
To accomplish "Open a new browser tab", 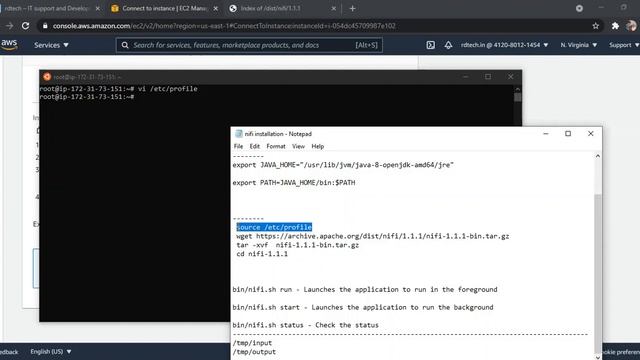I will point(352,8).
